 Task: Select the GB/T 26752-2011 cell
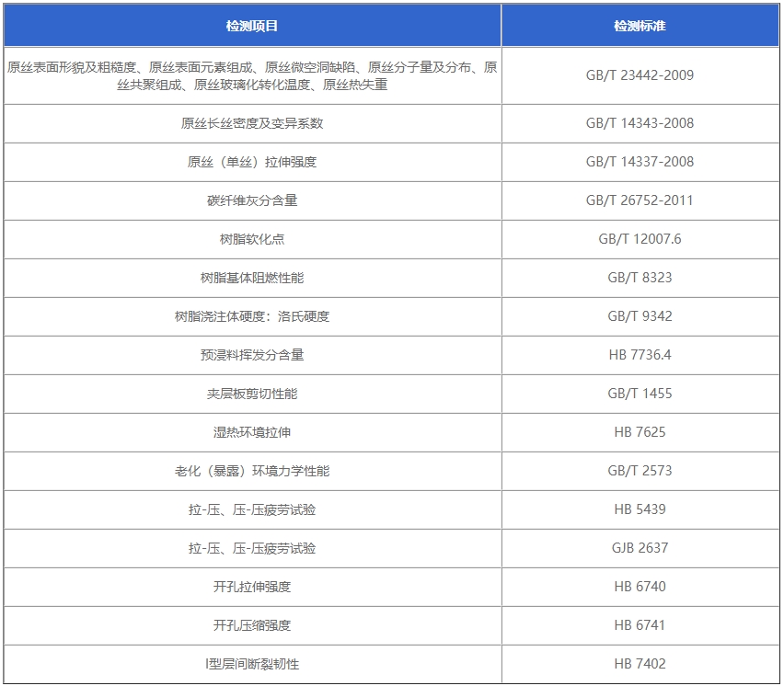640,200
